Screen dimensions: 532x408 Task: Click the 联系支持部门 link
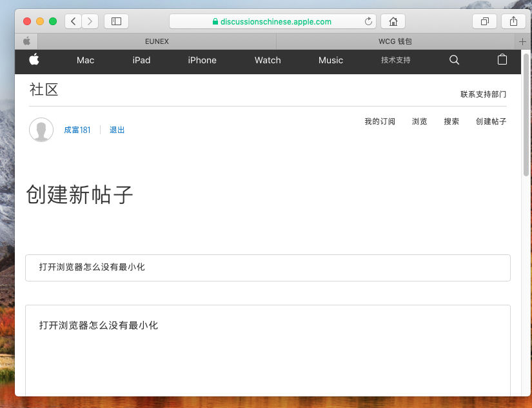483,94
